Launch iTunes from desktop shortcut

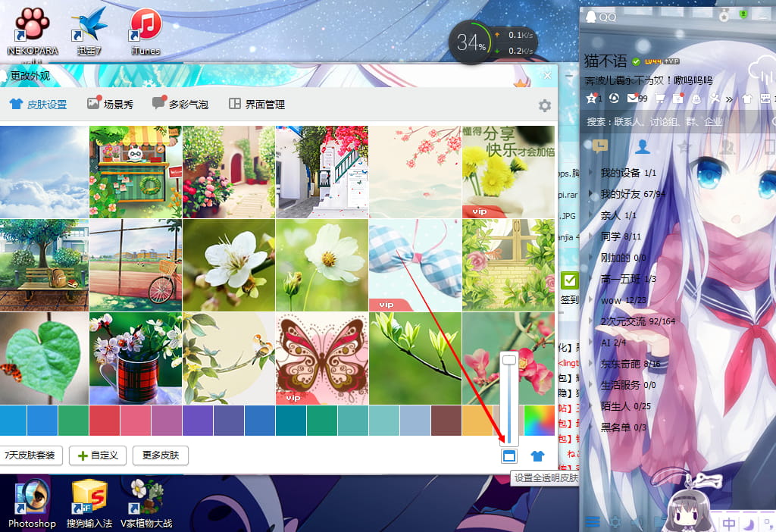pyautogui.click(x=145, y=30)
